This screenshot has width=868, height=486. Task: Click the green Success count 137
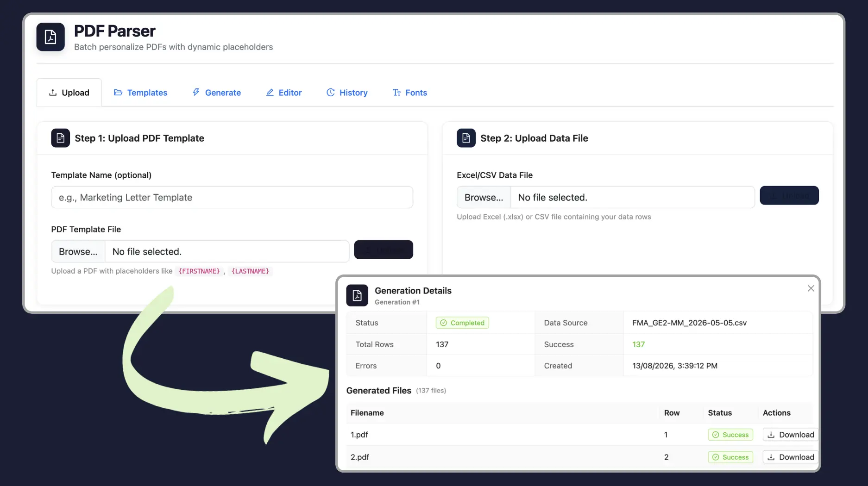pyautogui.click(x=639, y=344)
